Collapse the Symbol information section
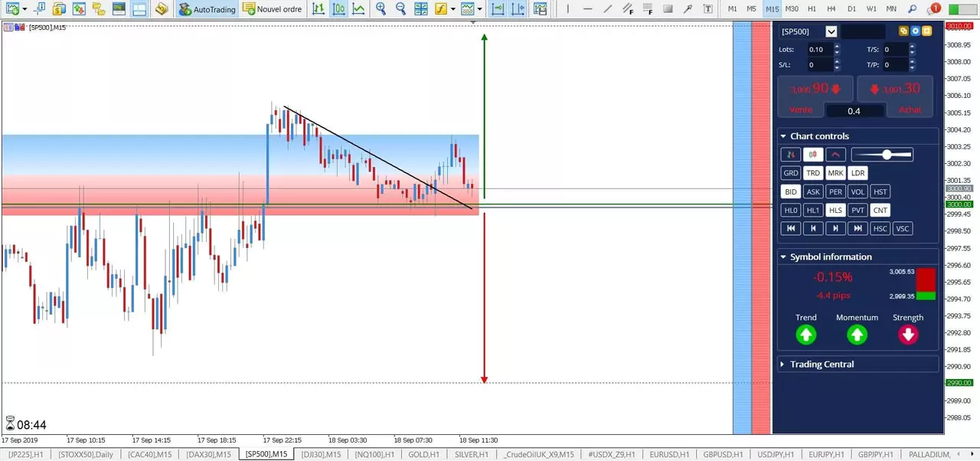The image size is (980, 461). click(x=783, y=257)
